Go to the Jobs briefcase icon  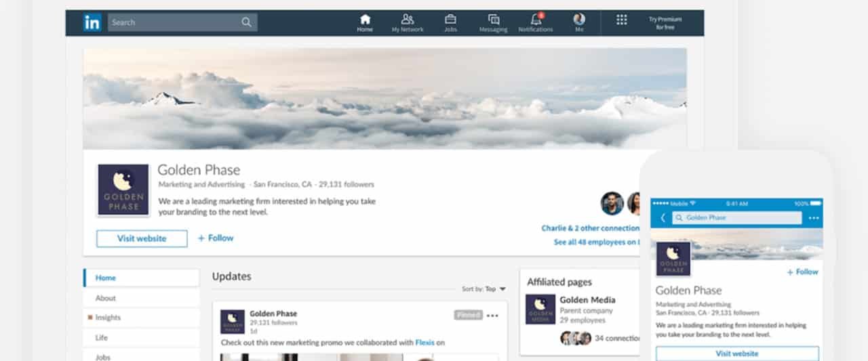450,20
